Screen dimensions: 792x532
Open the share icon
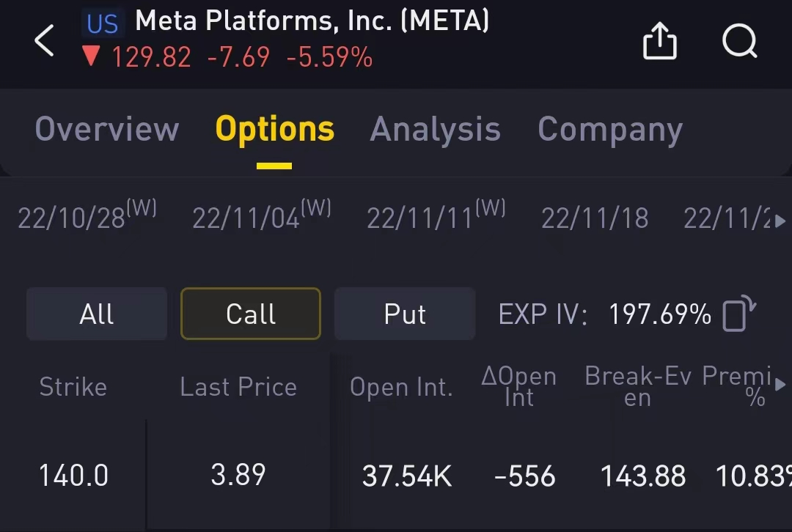[x=659, y=40]
